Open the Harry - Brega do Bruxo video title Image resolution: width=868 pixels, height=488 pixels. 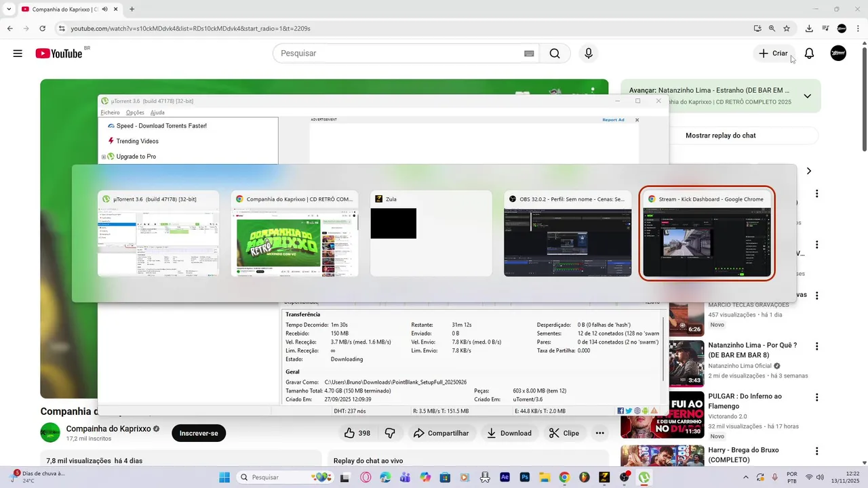[743, 455]
